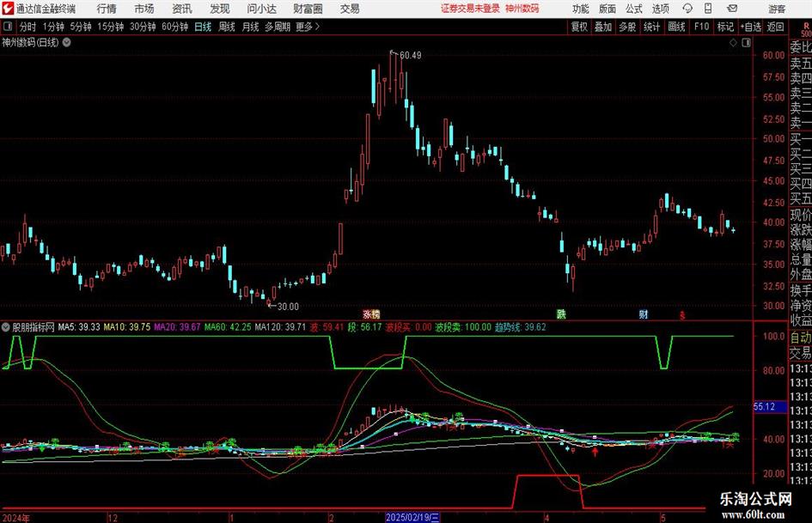This screenshot has width=812, height=523.
Task: Open the 功能 menu
Action: click(x=581, y=9)
